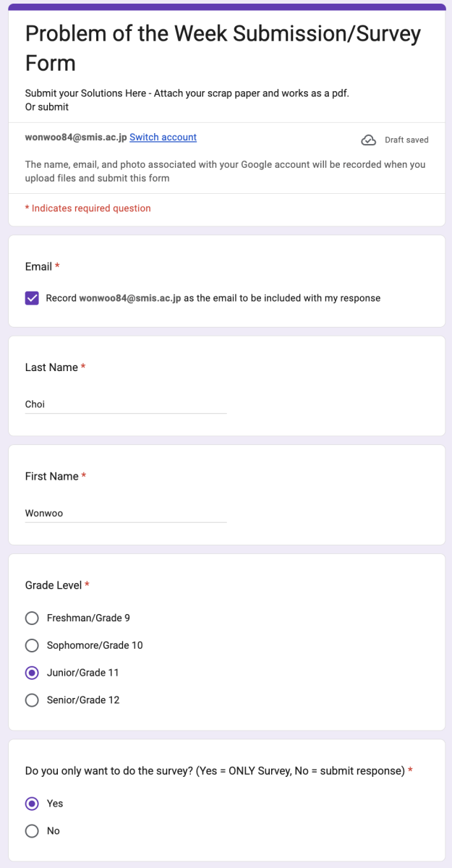
Task: Pick No to submit a response
Action: (x=32, y=831)
